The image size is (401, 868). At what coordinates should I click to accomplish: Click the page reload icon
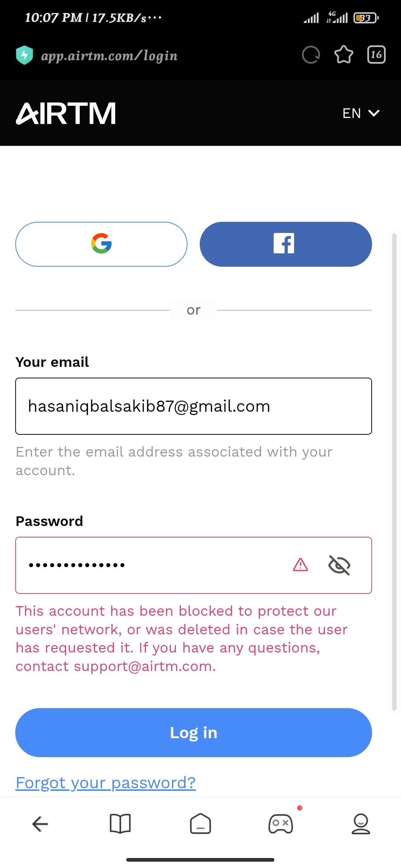[311, 55]
